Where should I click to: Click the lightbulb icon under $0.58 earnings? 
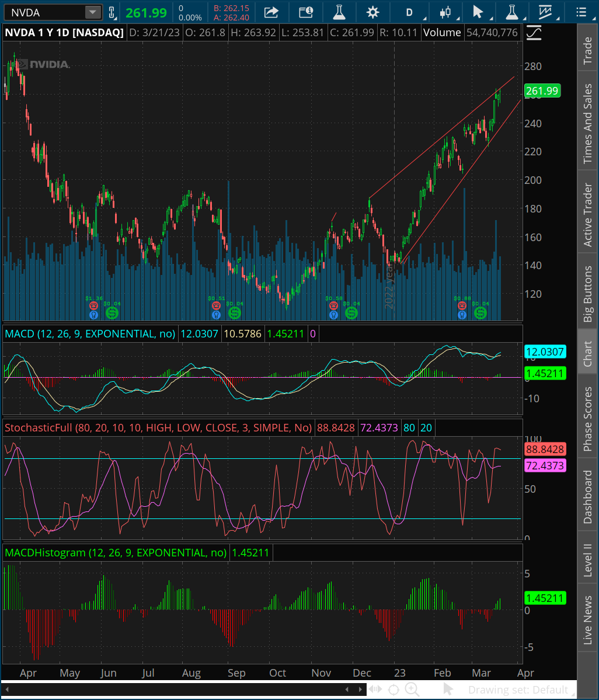click(x=333, y=315)
